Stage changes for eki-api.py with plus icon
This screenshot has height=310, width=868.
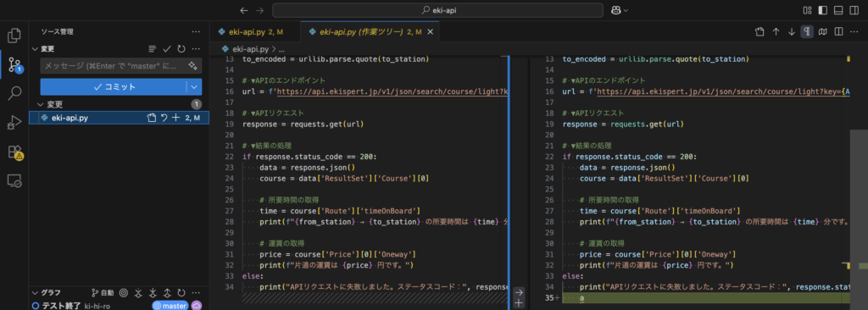tap(176, 118)
